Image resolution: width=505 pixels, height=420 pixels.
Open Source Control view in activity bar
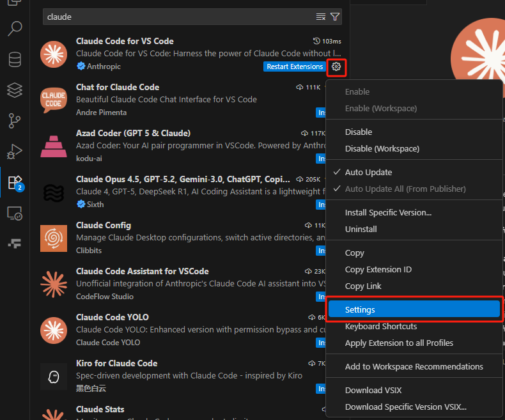[x=15, y=120]
